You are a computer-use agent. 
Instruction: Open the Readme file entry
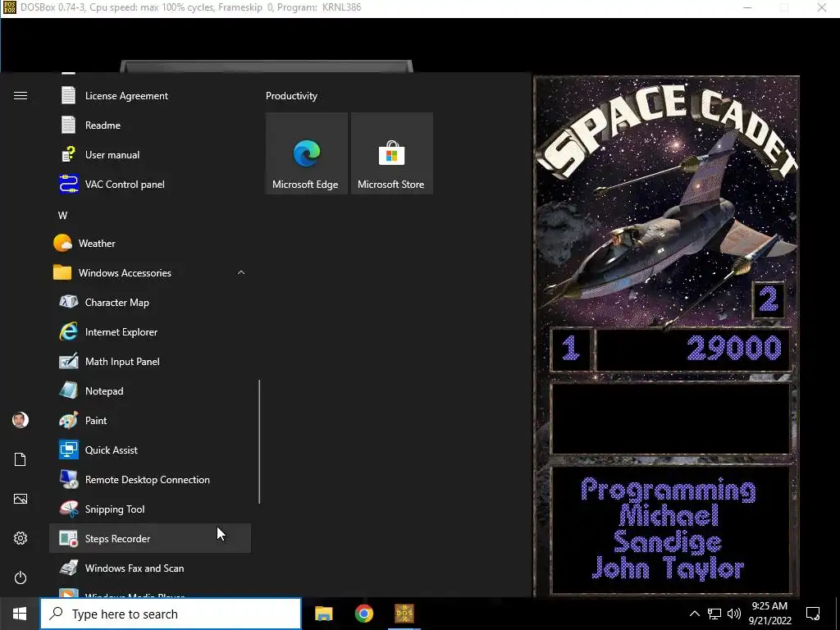click(x=150, y=126)
